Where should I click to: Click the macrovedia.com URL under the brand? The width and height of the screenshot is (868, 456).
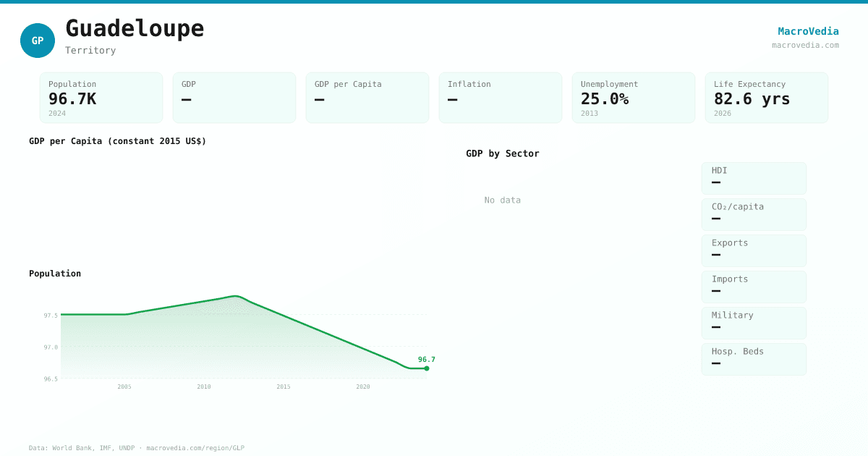805,45
